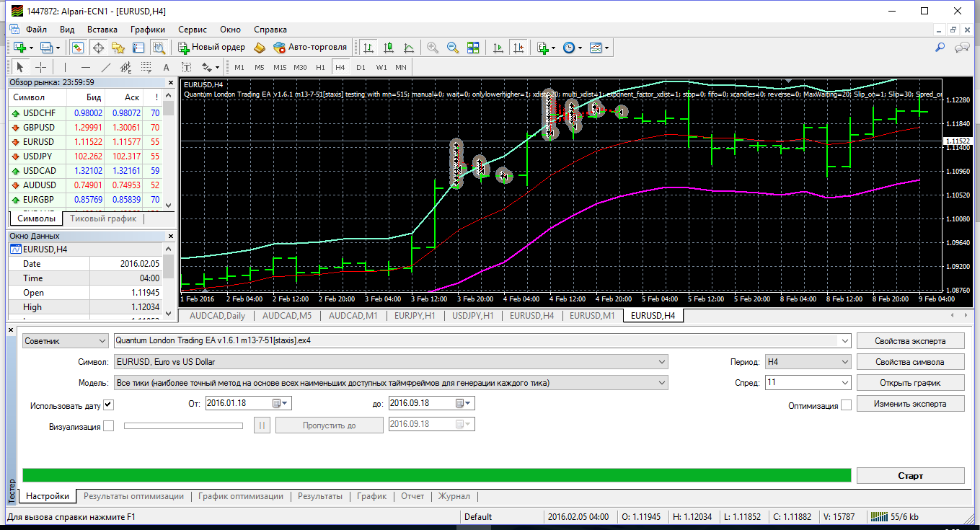Open the Charts menu
The height and width of the screenshot is (530, 980).
[x=148, y=30]
